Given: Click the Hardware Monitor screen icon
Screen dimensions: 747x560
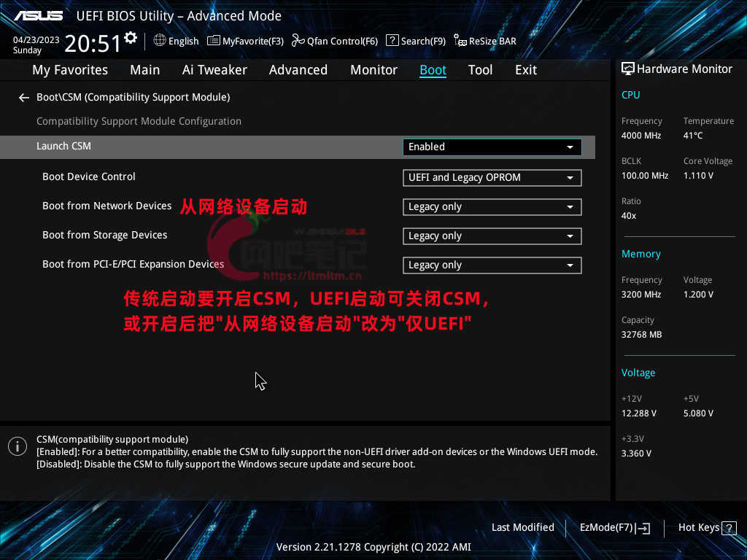Looking at the screenshot, I should (628, 69).
